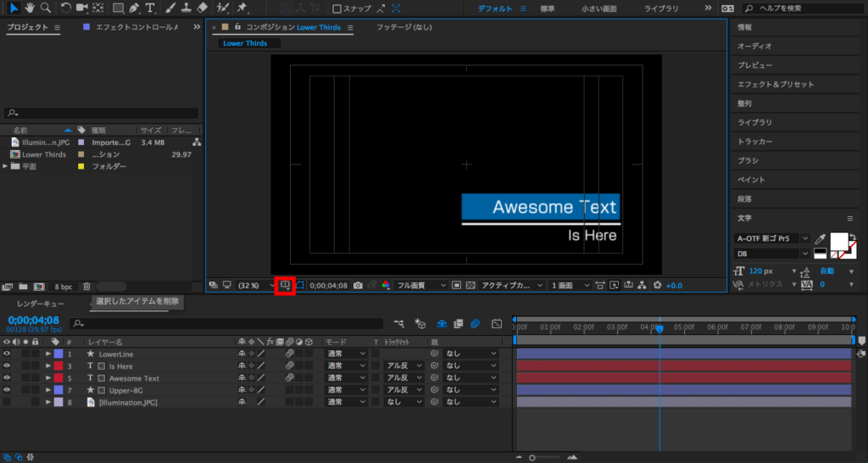Open the フル画質 resolution dropdown
The image size is (868, 463).
coord(421,286)
